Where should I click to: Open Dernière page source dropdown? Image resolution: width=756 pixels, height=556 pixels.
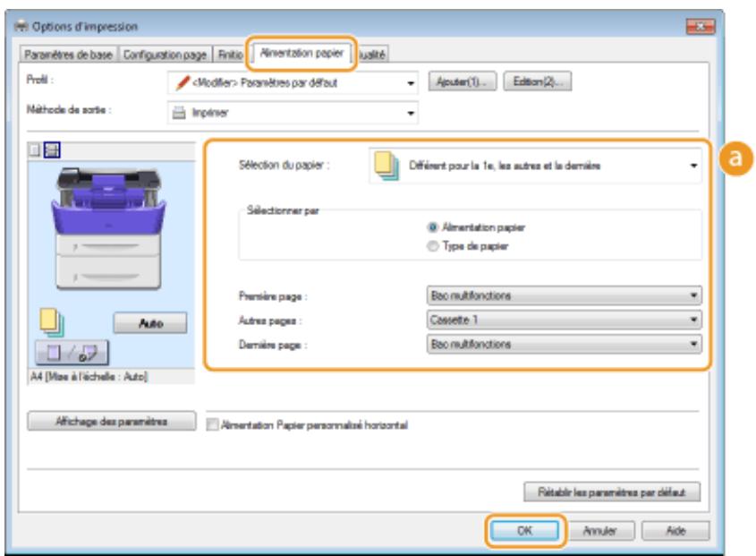(x=565, y=344)
